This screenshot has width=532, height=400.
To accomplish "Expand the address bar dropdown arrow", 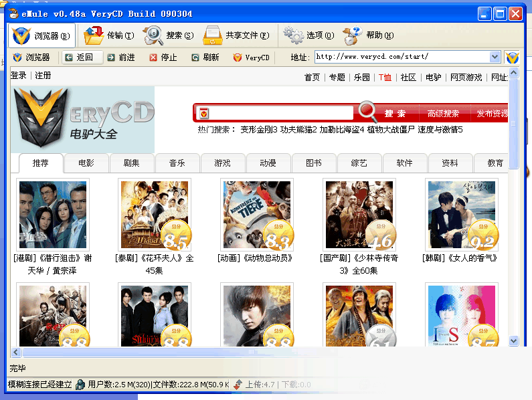I will click(x=495, y=57).
